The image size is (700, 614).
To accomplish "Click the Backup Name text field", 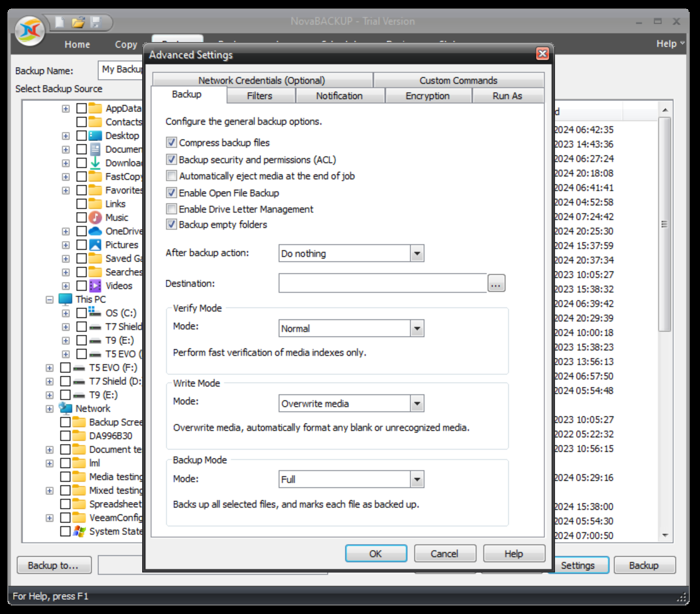I will [x=121, y=70].
